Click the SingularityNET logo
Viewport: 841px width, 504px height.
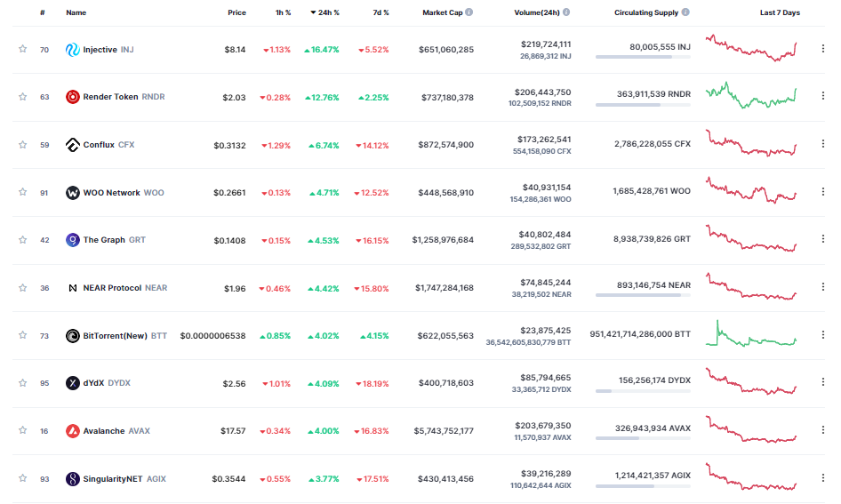(x=72, y=479)
